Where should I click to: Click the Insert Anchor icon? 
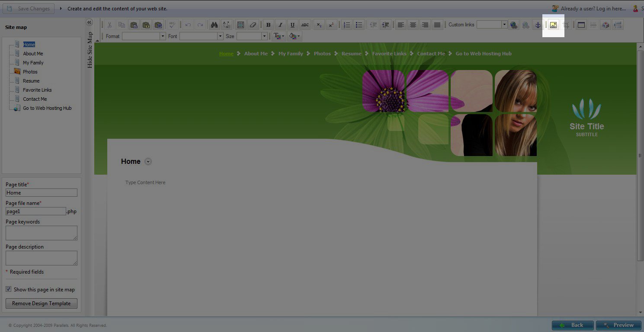(x=538, y=25)
